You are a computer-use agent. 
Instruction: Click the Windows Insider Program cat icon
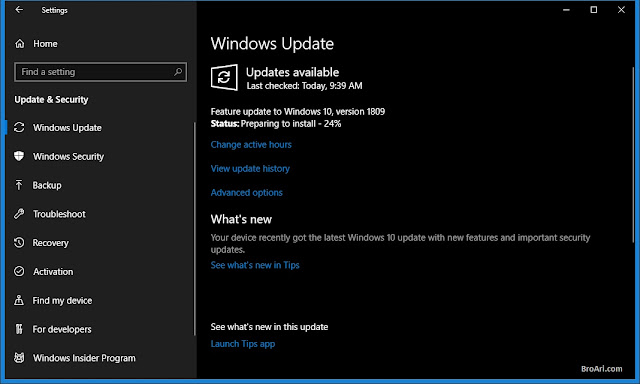(19, 358)
